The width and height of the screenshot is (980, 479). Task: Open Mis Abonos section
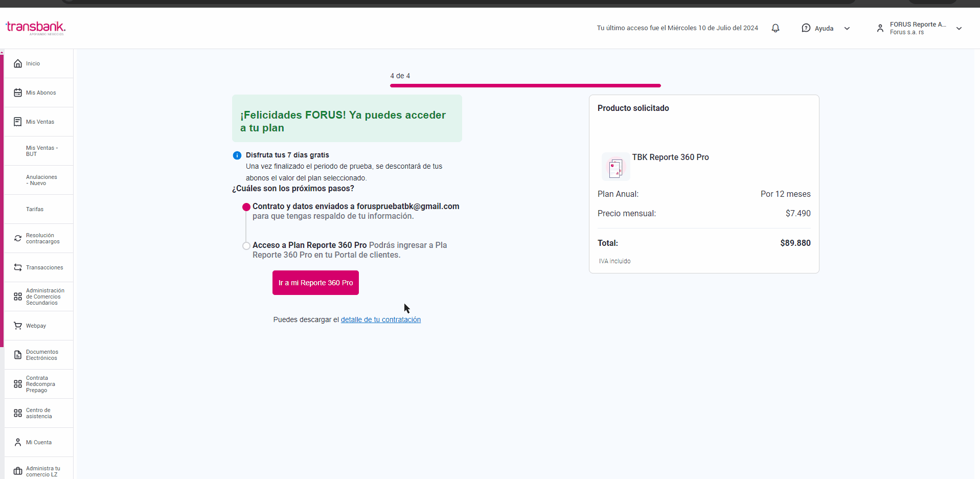[39, 93]
